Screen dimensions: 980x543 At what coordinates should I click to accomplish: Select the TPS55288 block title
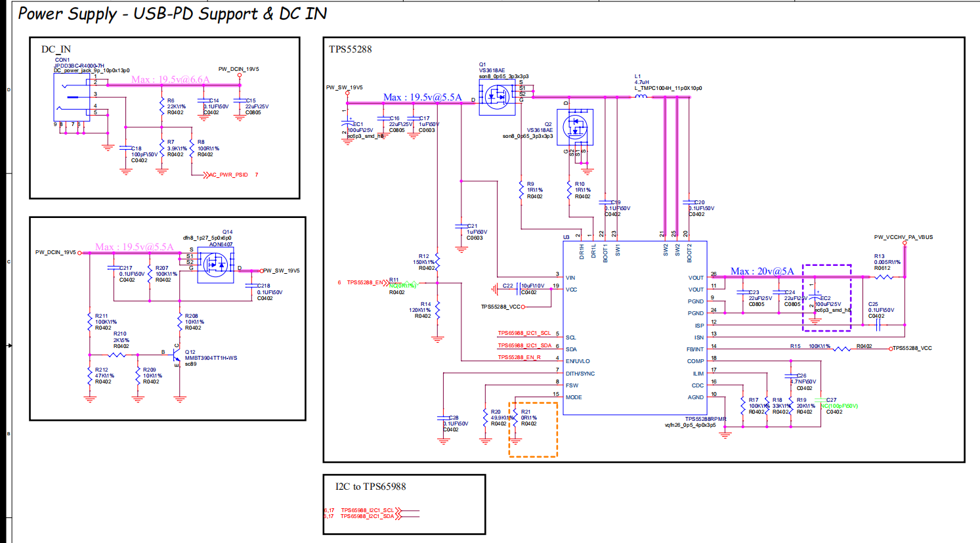point(351,49)
